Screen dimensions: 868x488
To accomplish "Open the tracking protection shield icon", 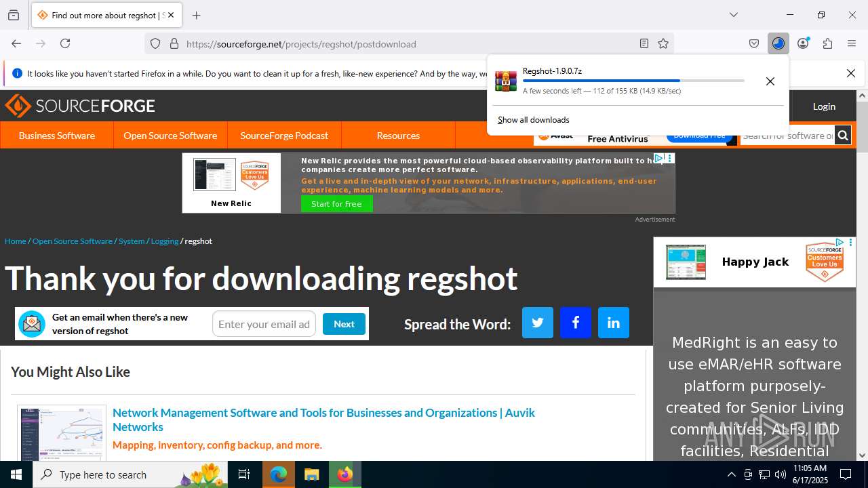I will click(155, 43).
